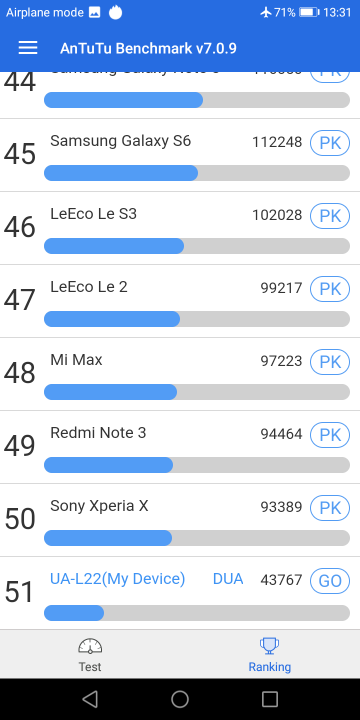
Task: Tap the image notification icon in status bar
Action: coord(95,12)
